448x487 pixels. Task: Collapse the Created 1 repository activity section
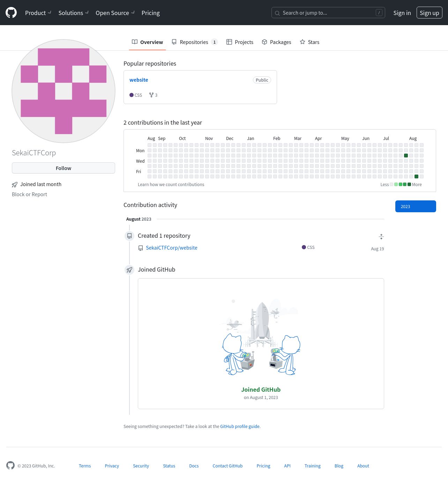coord(381,237)
